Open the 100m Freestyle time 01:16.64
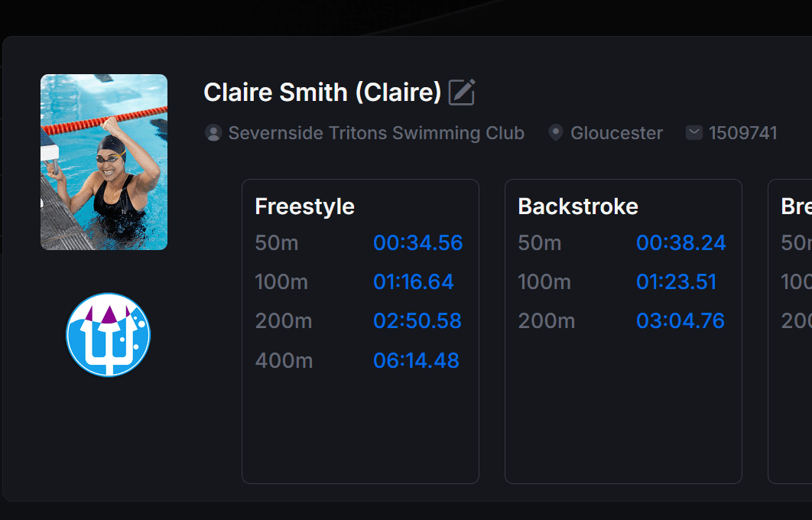The height and width of the screenshot is (520, 812). pyautogui.click(x=413, y=282)
